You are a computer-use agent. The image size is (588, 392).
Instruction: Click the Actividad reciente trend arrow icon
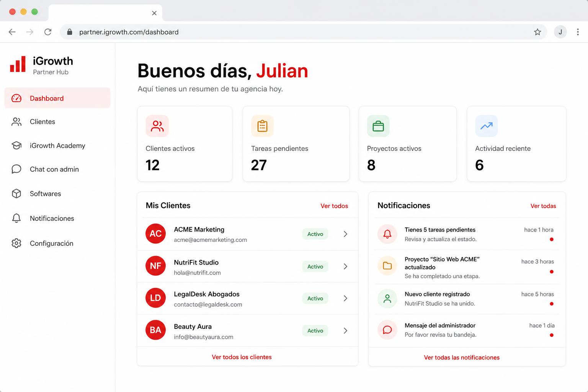coord(487,126)
